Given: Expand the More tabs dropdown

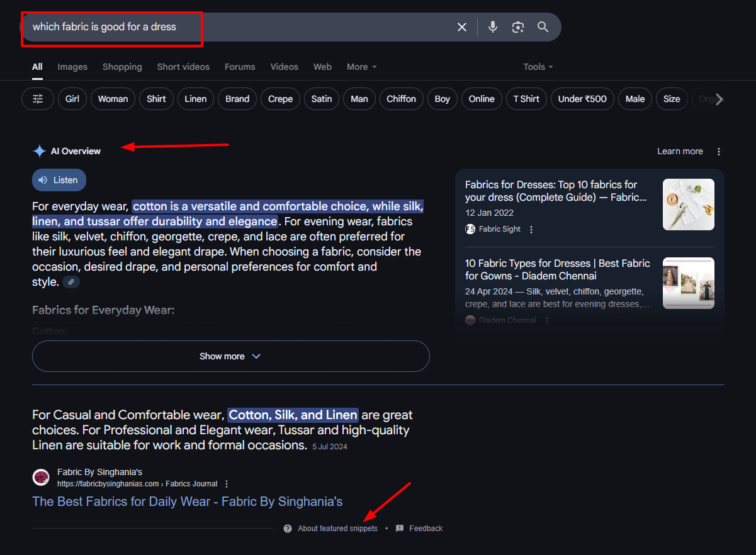Looking at the screenshot, I should pos(362,67).
